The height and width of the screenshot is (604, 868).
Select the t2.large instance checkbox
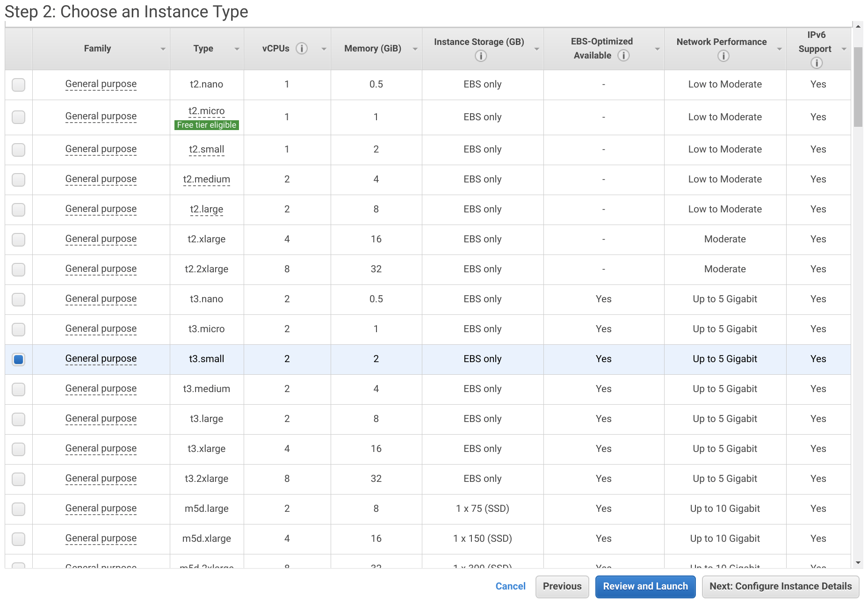tap(19, 210)
